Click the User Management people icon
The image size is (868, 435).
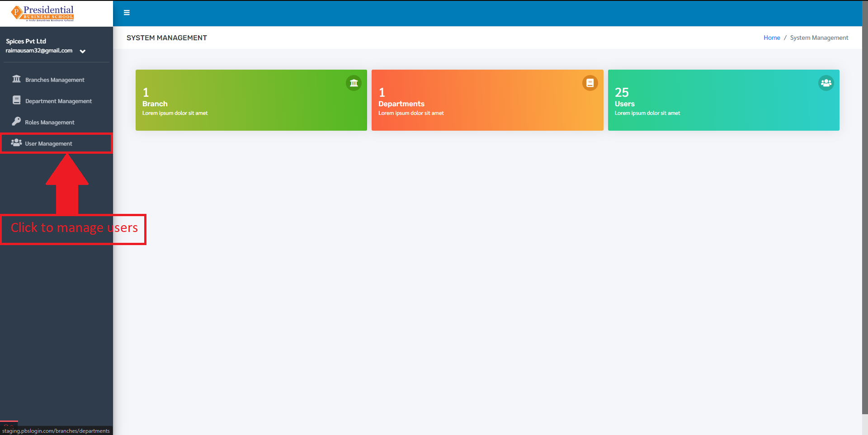pos(16,142)
